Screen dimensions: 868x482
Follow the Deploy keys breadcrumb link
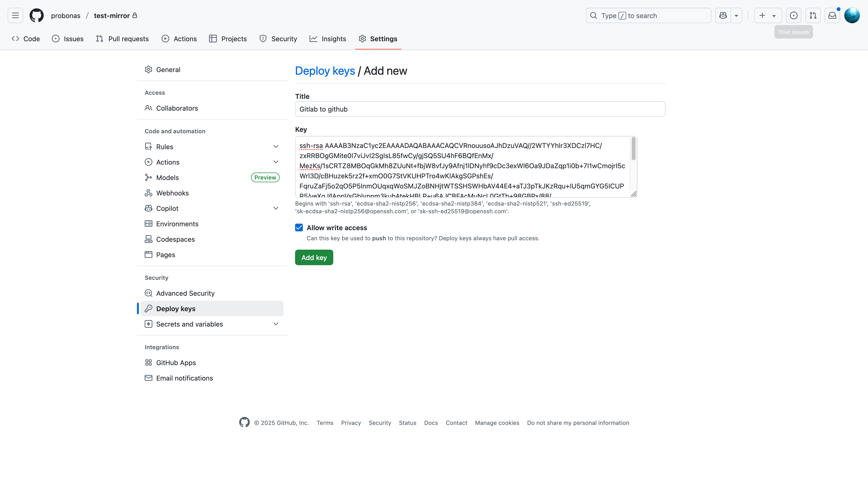(x=325, y=71)
